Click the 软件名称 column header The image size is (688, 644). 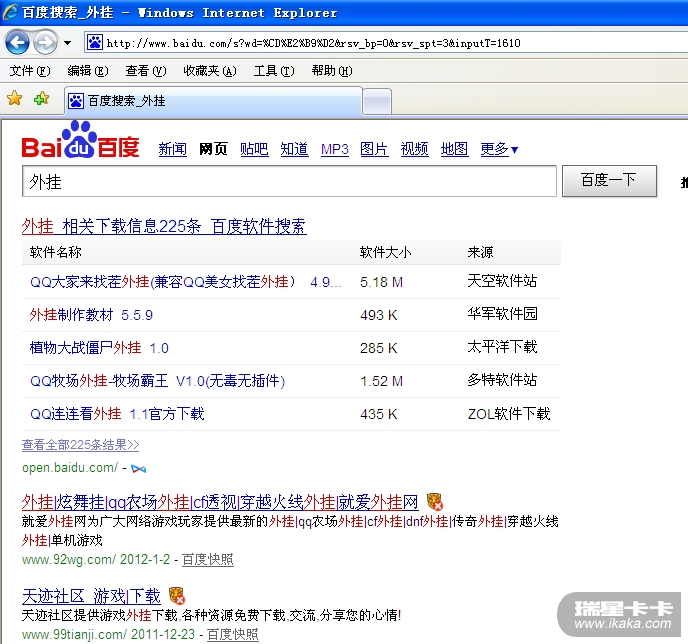(x=55, y=252)
